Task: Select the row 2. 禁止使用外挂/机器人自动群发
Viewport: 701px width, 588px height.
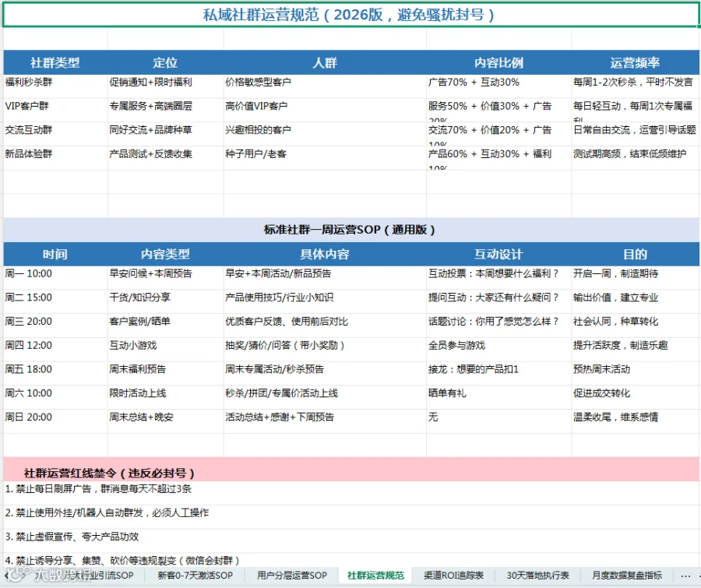Action: tap(350, 517)
